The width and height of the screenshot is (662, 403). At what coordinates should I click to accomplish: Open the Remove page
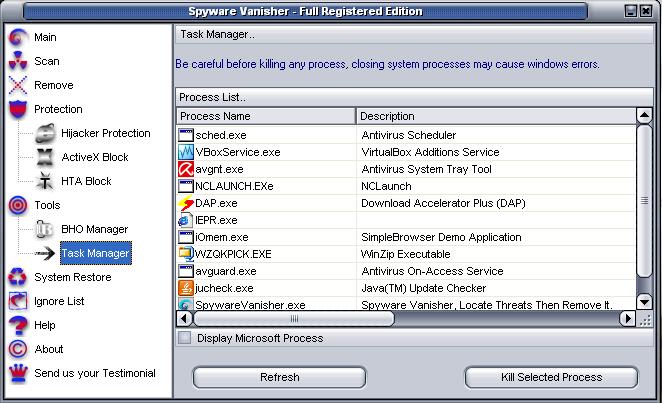point(54,85)
